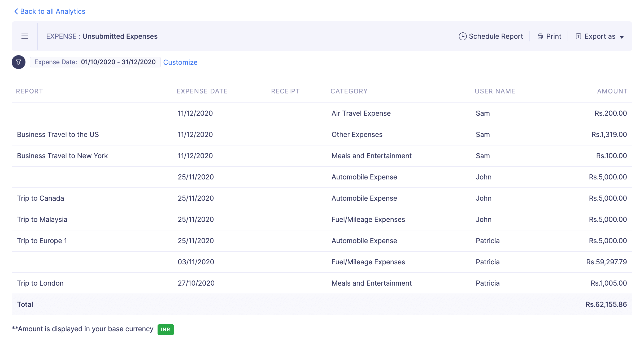644x344 pixels.
Task: Expand the Export as dropdown arrow
Action: click(x=621, y=37)
